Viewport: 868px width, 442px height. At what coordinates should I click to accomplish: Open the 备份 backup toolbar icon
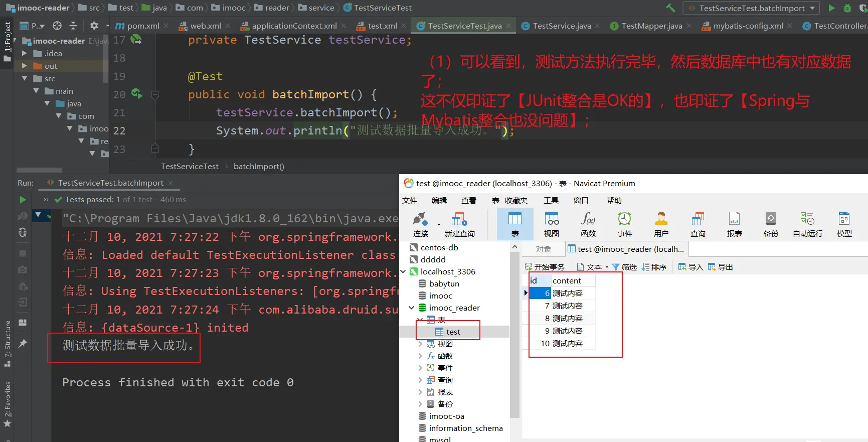coord(771,224)
